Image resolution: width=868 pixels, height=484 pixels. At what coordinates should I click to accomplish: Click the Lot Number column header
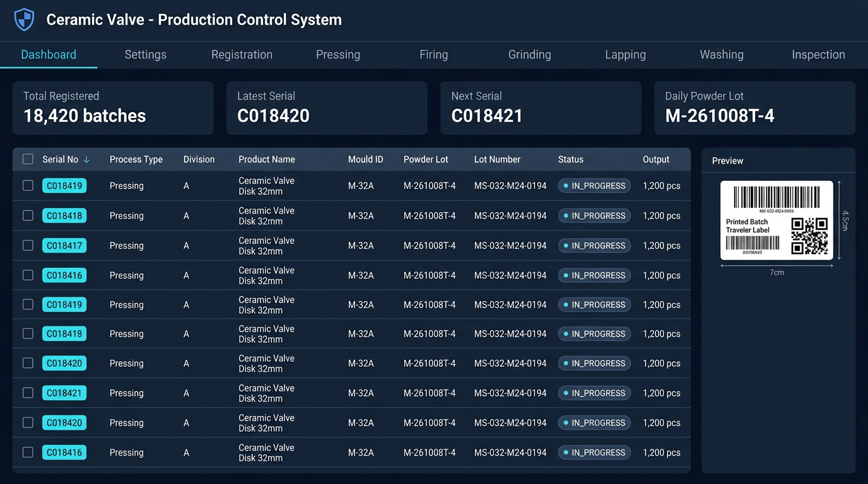point(497,159)
